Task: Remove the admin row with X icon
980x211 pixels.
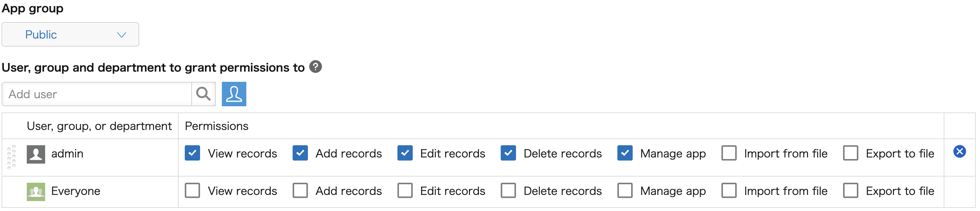Action: click(x=959, y=152)
